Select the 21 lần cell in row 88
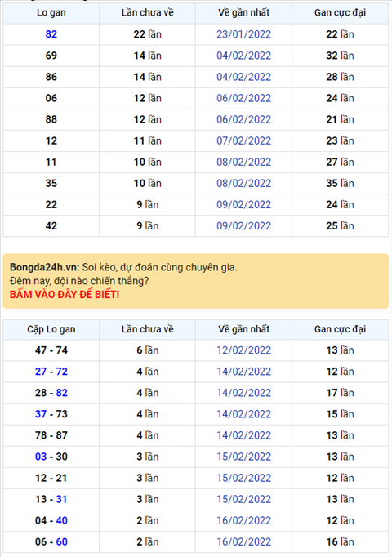This screenshot has height=557, width=392. tap(341, 120)
